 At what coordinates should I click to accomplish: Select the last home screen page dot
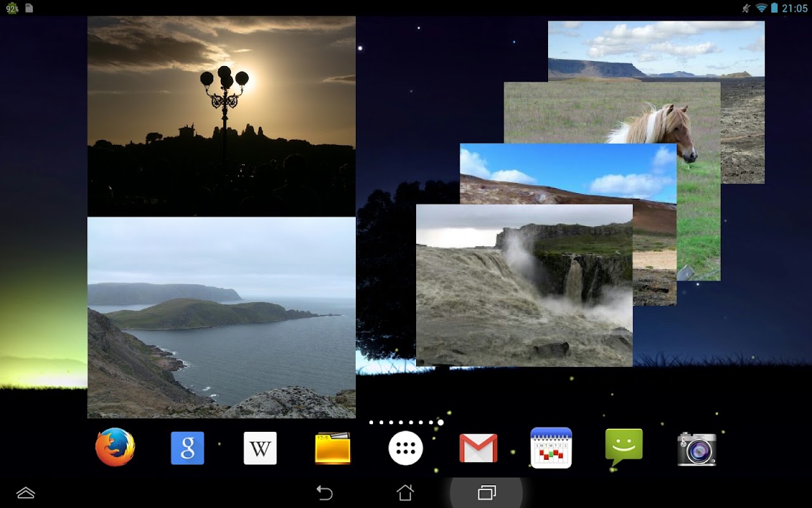click(440, 422)
